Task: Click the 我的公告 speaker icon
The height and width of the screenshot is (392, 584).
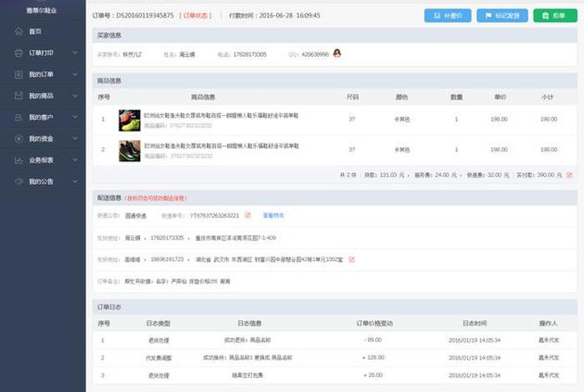Action: point(18,181)
